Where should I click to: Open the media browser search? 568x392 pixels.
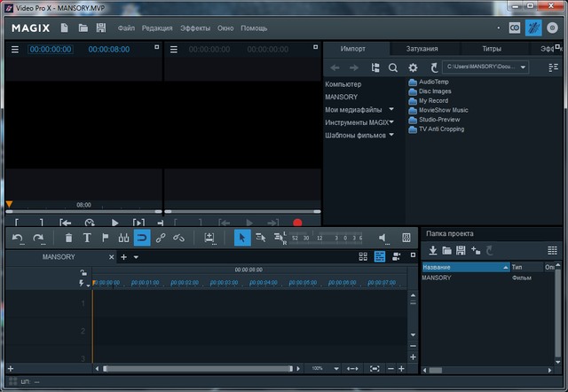point(393,67)
